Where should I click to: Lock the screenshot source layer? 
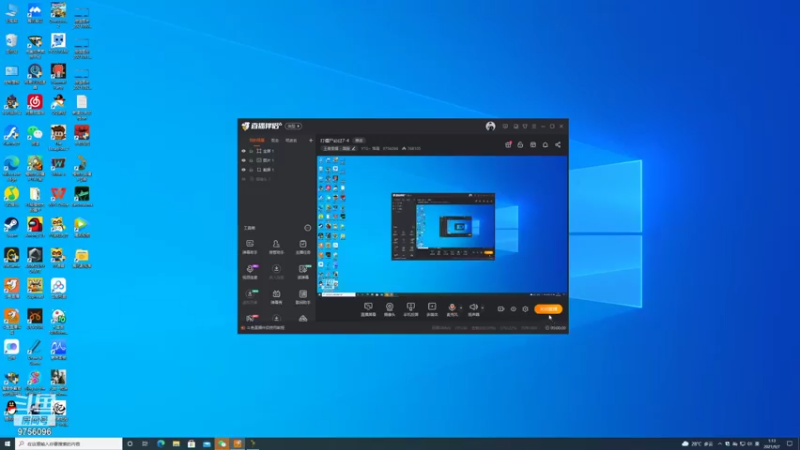251,169
